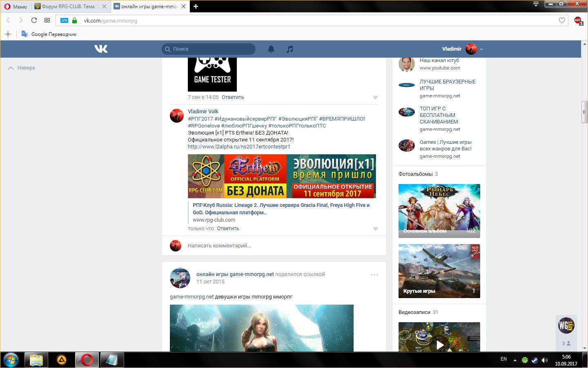Reply to the 7 сен comment
The image size is (588, 368).
pyautogui.click(x=233, y=97)
